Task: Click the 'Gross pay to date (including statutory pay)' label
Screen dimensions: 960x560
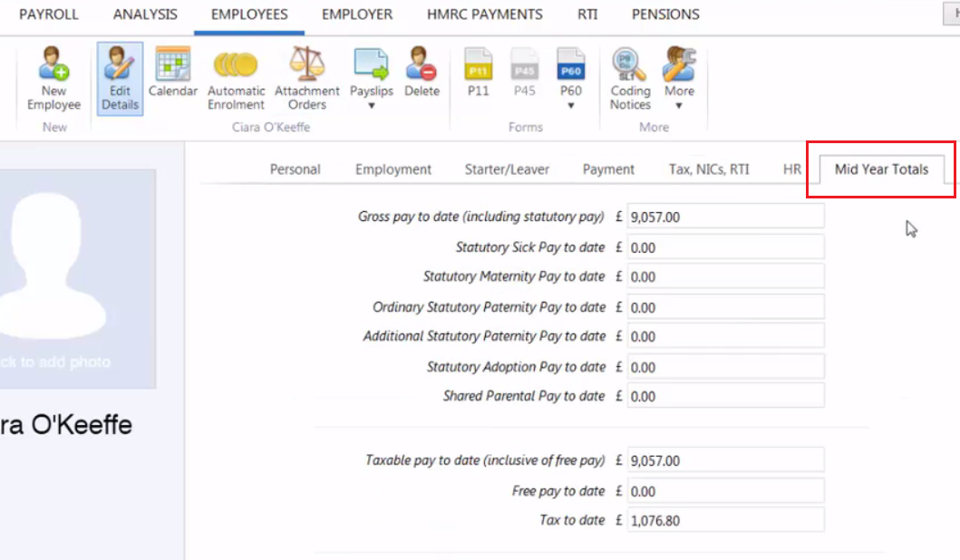Action: coord(480,217)
